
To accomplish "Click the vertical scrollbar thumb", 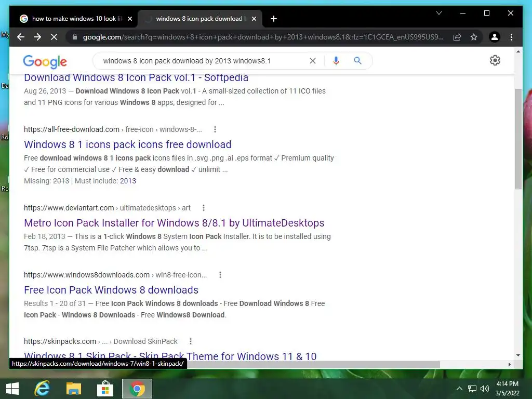I will 518,139.
